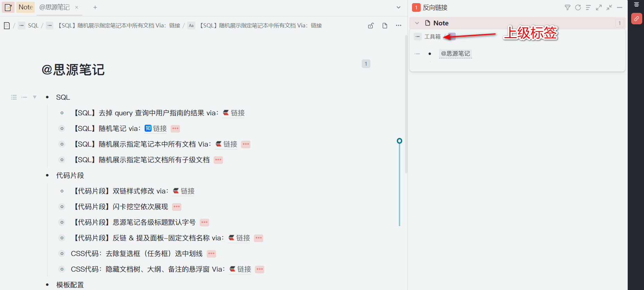Click the red backlink count badge in panel header
Screen dimensions: 644x290
[x=416, y=8]
